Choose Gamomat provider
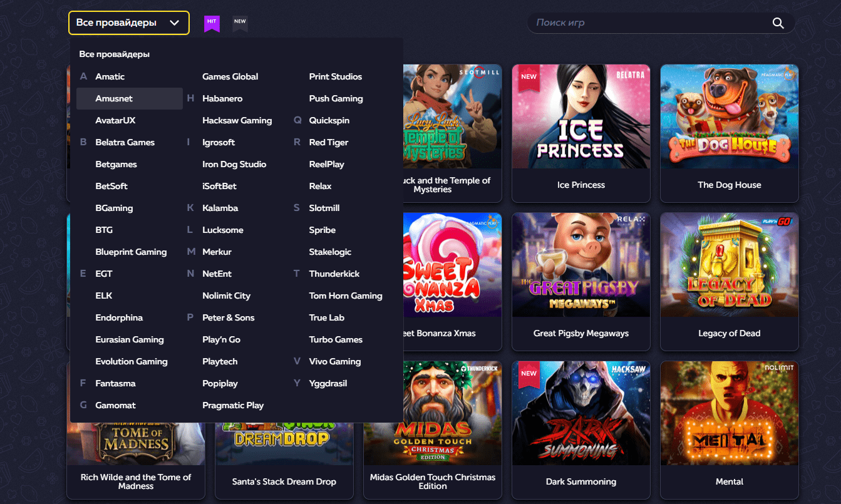The width and height of the screenshot is (841, 504). pyautogui.click(x=115, y=405)
